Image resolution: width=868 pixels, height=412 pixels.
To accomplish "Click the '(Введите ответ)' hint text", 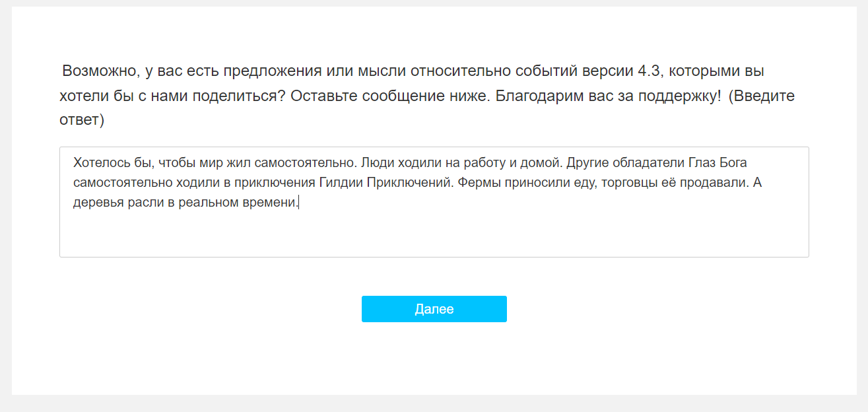I will pyautogui.click(x=427, y=108).
